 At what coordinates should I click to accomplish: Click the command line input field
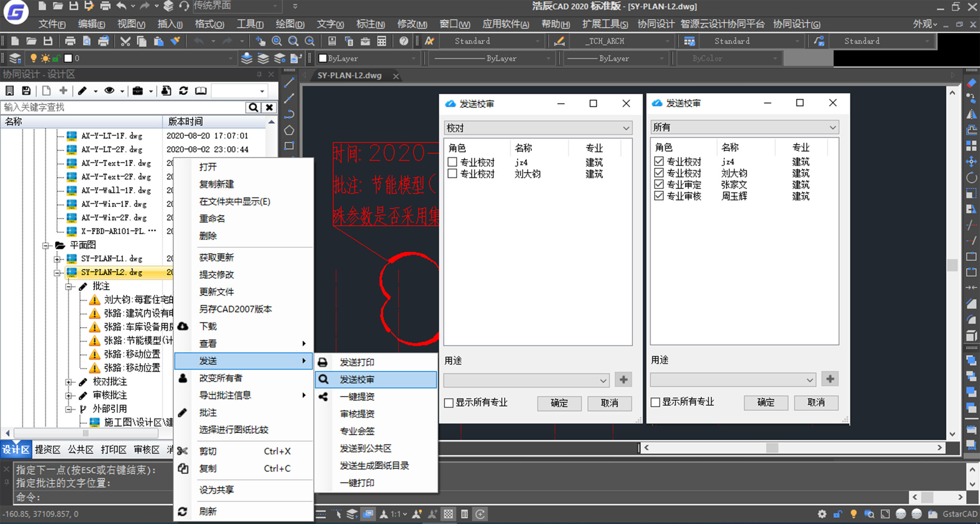[461, 497]
